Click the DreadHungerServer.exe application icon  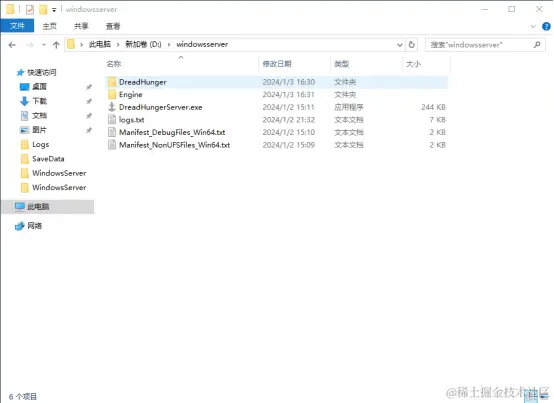[112, 107]
